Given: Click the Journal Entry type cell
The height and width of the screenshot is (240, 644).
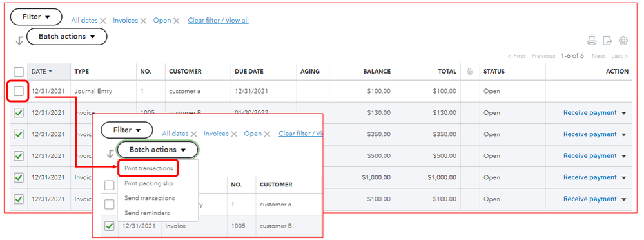Looking at the screenshot, I should (93, 91).
